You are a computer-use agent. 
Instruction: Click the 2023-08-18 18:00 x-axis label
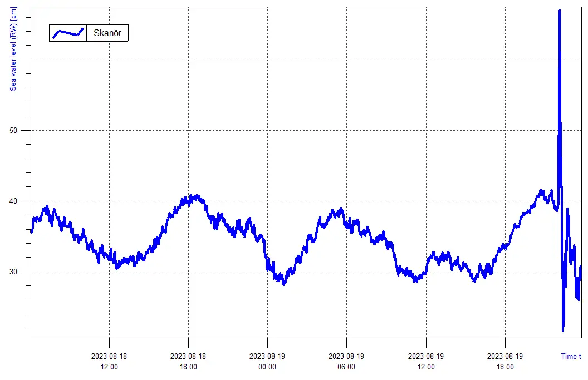[x=188, y=361]
